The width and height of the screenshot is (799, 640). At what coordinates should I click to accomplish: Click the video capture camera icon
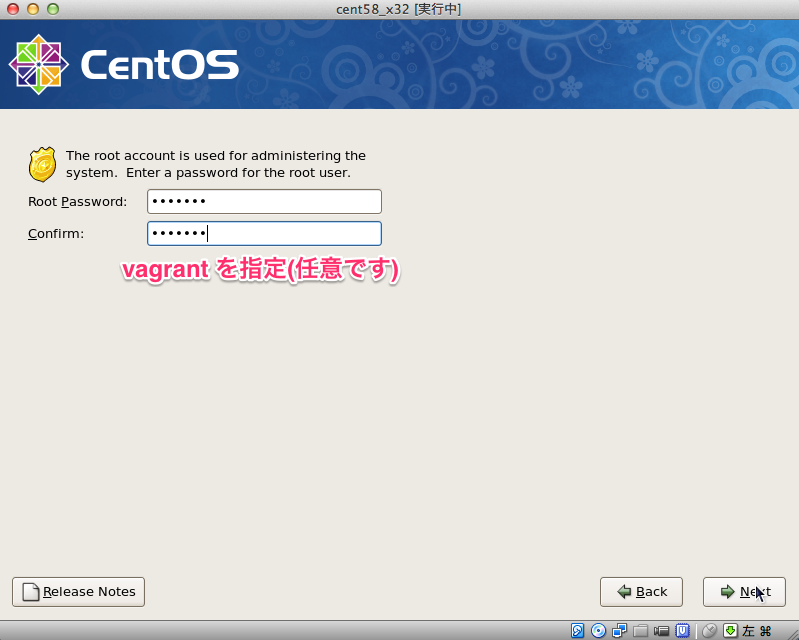pyautogui.click(x=661, y=630)
